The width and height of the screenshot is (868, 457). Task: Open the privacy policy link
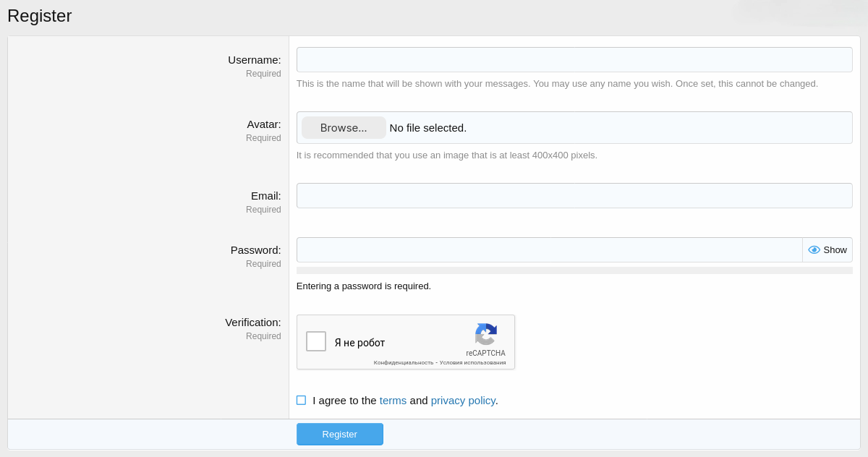pos(463,401)
